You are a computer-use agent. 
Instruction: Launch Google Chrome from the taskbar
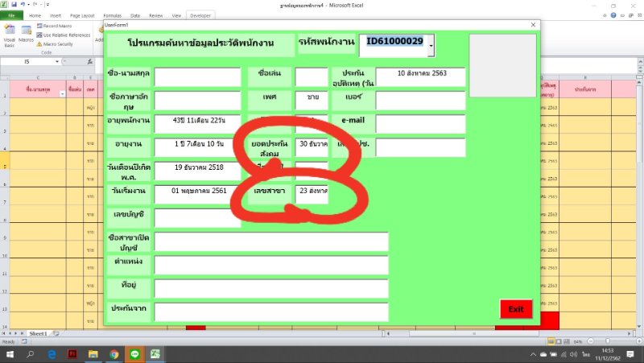(114, 353)
